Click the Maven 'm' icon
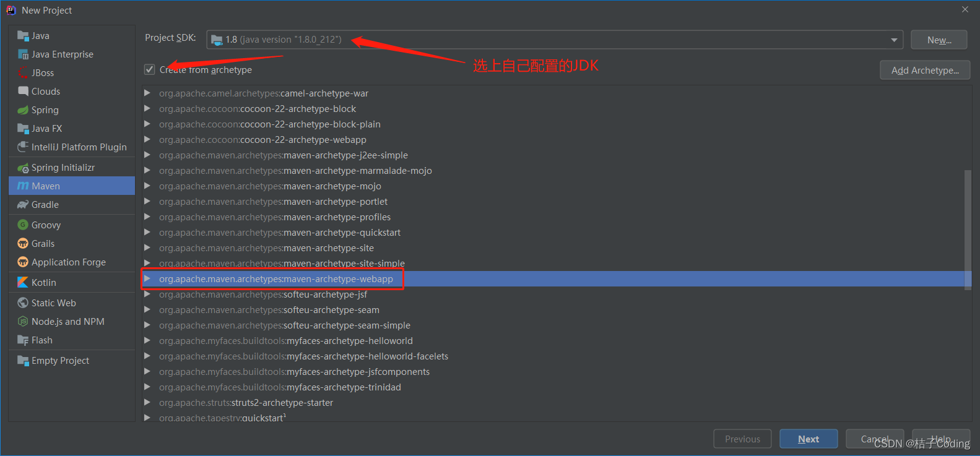The image size is (980, 456). coord(23,186)
